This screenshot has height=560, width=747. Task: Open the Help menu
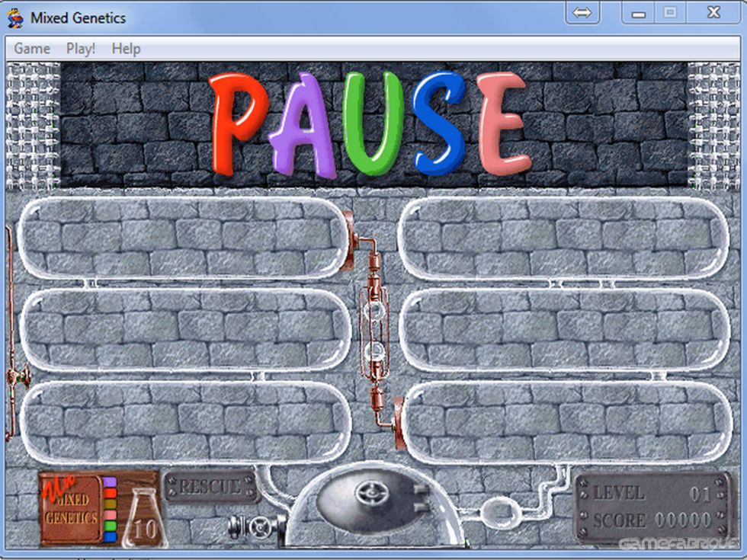[x=126, y=49]
